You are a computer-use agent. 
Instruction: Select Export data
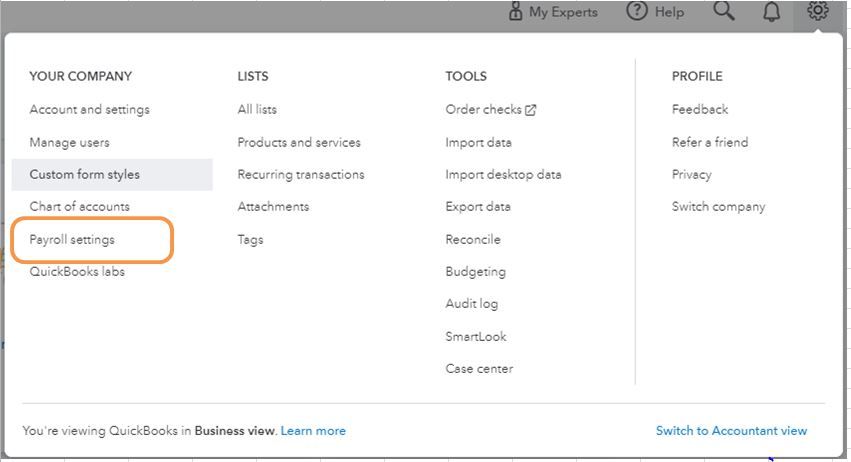[478, 207]
